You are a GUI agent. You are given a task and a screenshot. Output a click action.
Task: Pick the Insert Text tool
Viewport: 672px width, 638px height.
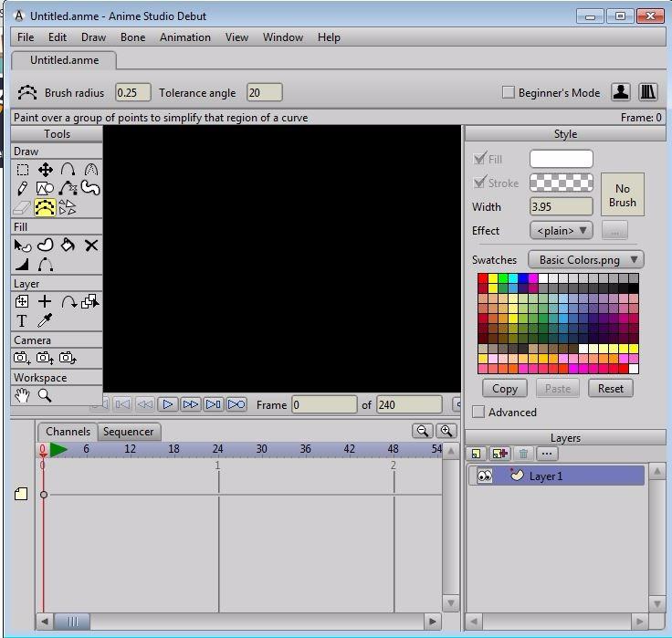click(x=22, y=321)
